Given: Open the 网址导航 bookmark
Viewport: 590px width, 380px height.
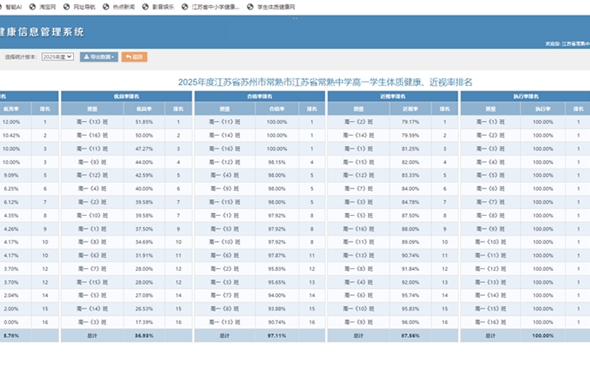Looking at the screenshot, I should click(x=79, y=7).
